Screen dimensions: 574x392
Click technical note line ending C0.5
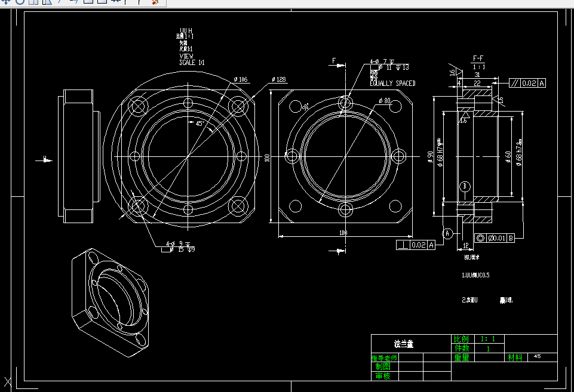pyautogui.click(x=475, y=275)
